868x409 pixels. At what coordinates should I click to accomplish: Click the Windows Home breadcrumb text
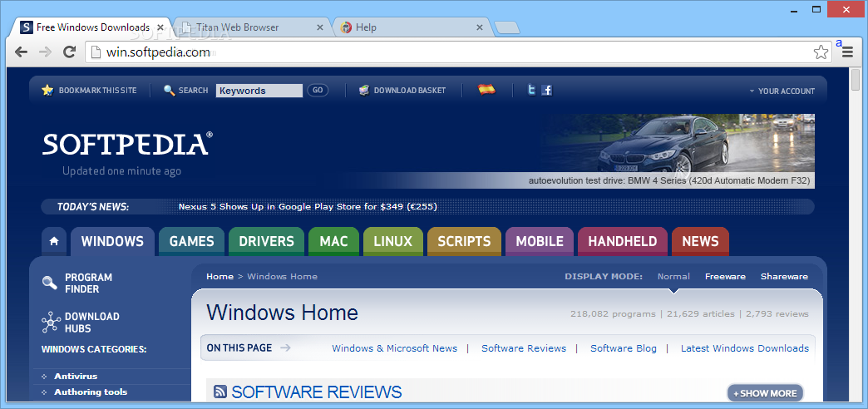click(x=283, y=276)
